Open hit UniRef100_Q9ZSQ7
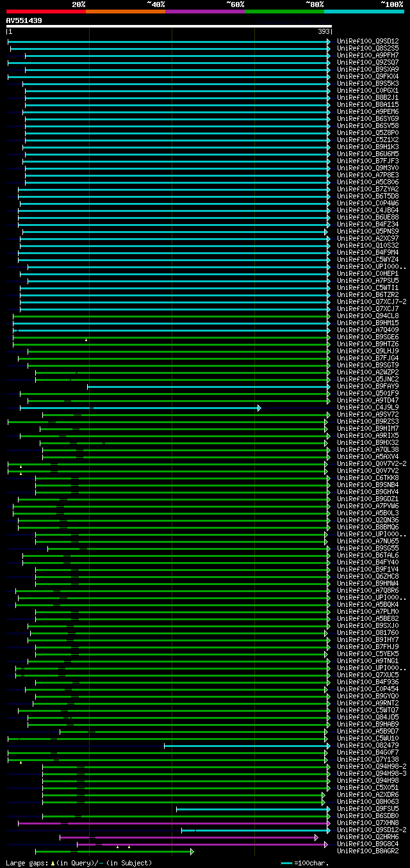This screenshot has height=868, width=410. (368, 63)
